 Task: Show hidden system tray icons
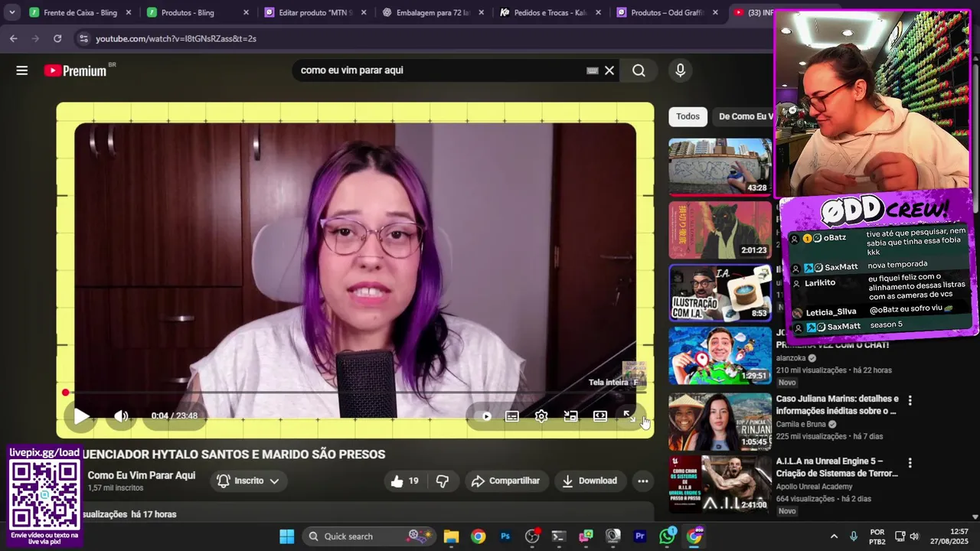(835, 536)
